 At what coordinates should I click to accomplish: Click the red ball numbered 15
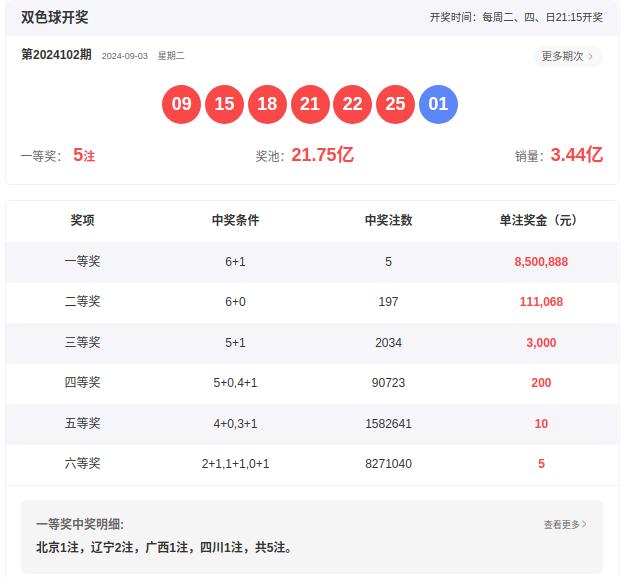click(x=224, y=104)
